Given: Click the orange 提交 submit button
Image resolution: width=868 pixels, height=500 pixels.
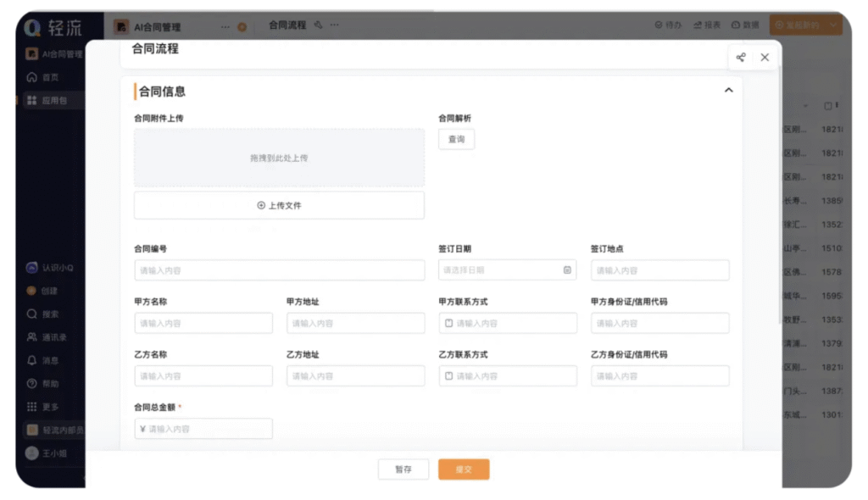Looking at the screenshot, I should 464,469.
